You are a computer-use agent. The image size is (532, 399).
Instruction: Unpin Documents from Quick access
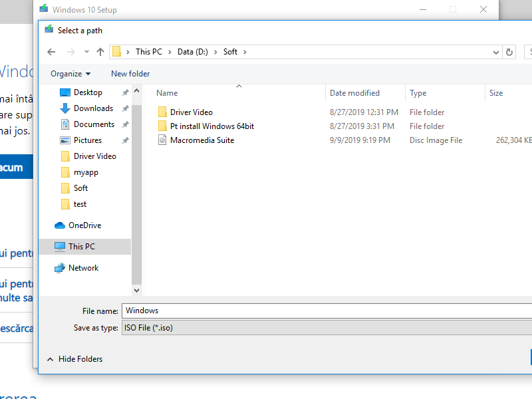(125, 124)
